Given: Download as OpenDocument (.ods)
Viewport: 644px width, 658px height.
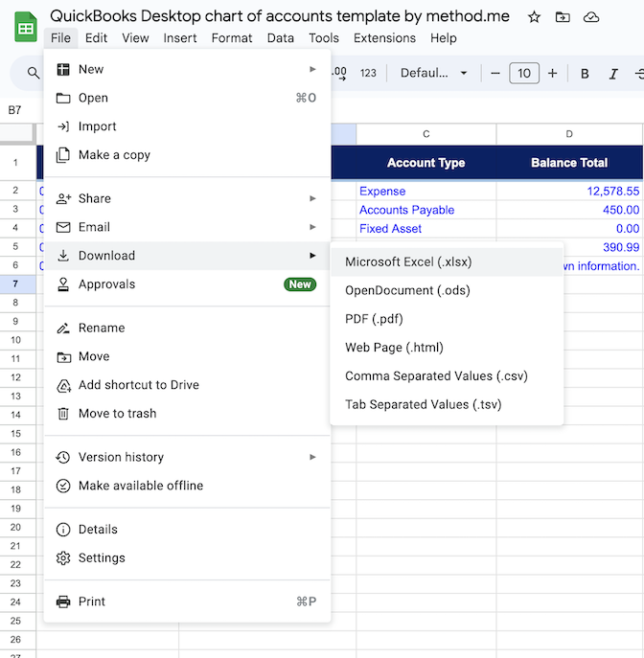Looking at the screenshot, I should [447, 290].
